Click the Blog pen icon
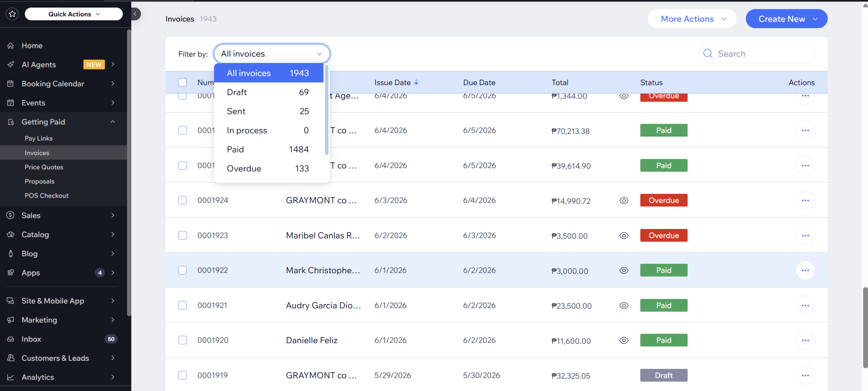This screenshot has height=391, width=868. pos(11,253)
